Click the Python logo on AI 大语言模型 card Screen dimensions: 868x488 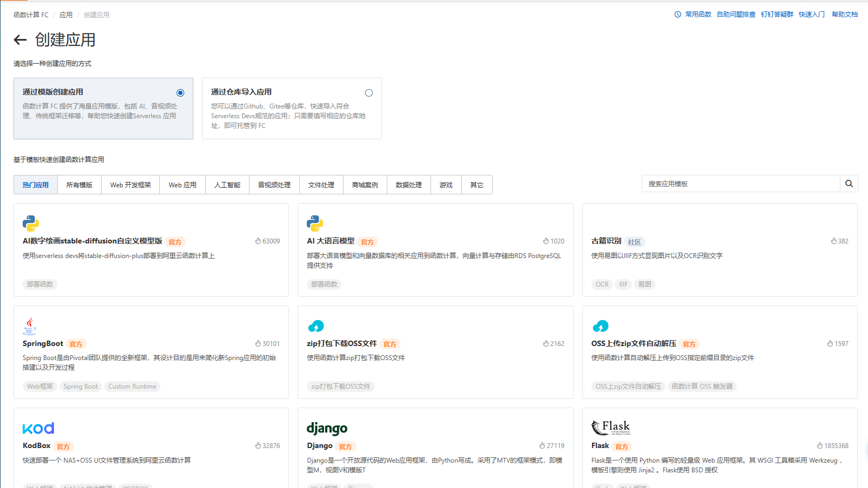tap(315, 223)
